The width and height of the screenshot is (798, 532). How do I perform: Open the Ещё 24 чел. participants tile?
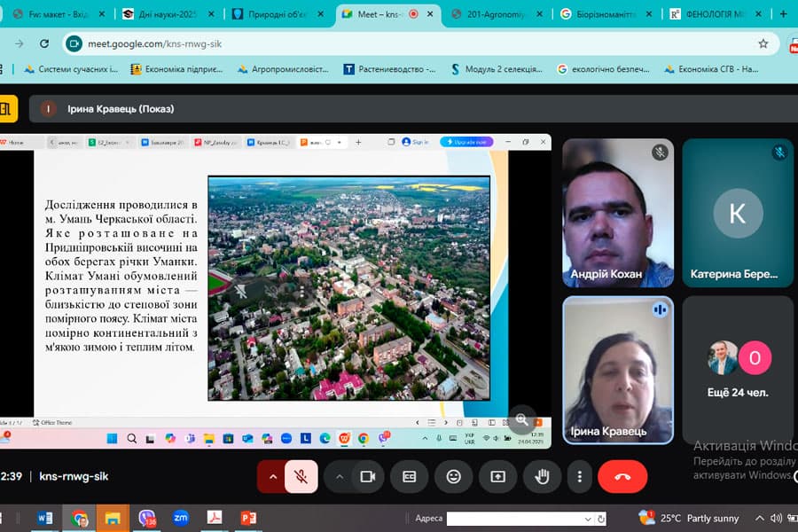click(738, 370)
